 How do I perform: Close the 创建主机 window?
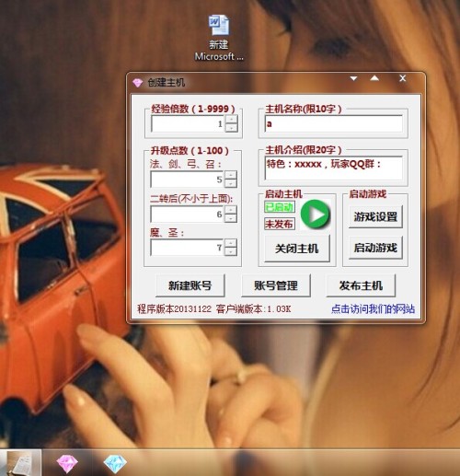coord(403,78)
